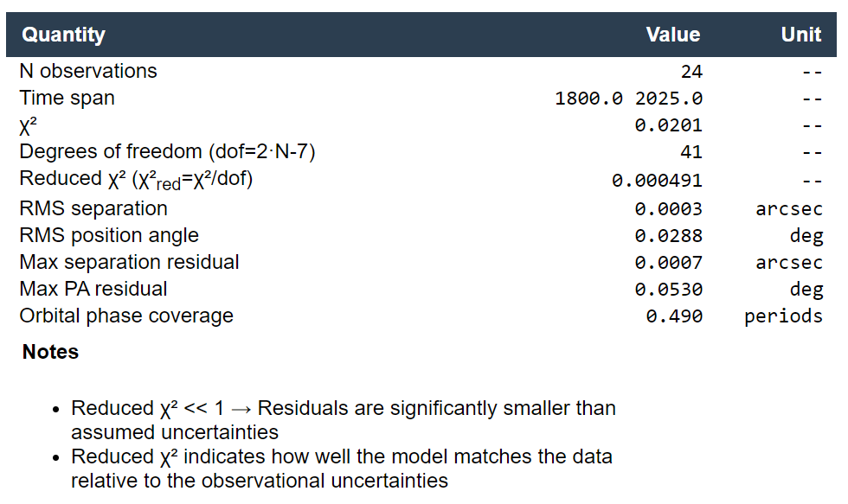This screenshot has width=848, height=504.
Task: Select the Degrees of freedom row label
Action: pyautogui.click(x=167, y=152)
